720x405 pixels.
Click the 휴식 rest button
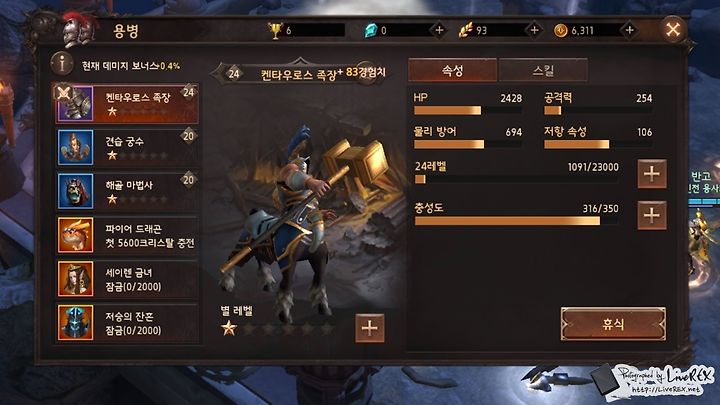click(x=613, y=324)
